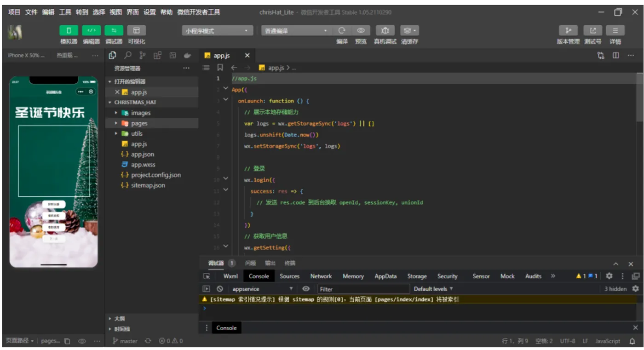
Task: Switch to the AppData devtools tab
Action: [x=385, y=276]
